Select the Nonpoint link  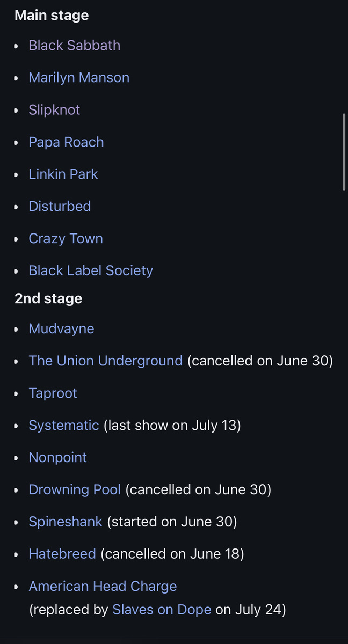click(57, 458)
